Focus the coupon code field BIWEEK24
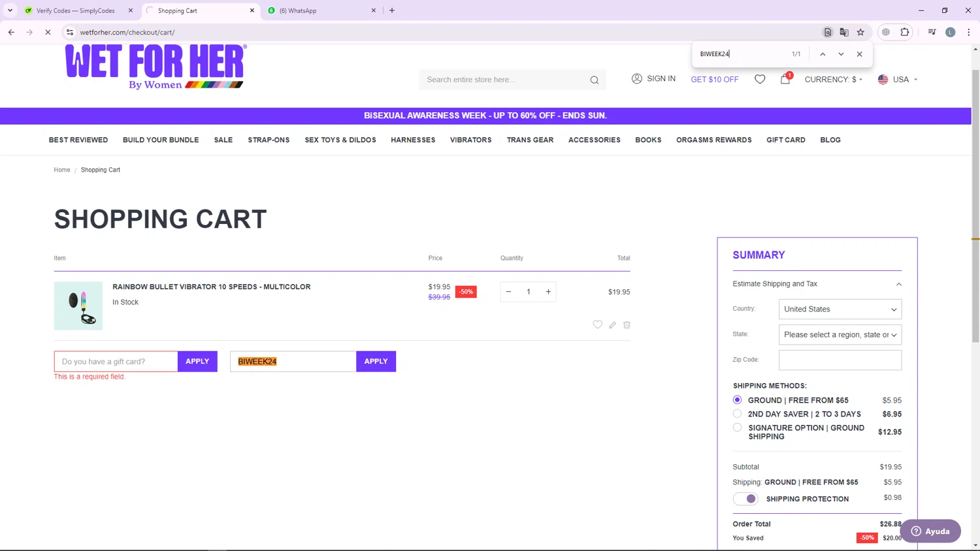This screenshot has width=980, height=551. [293, 361]
